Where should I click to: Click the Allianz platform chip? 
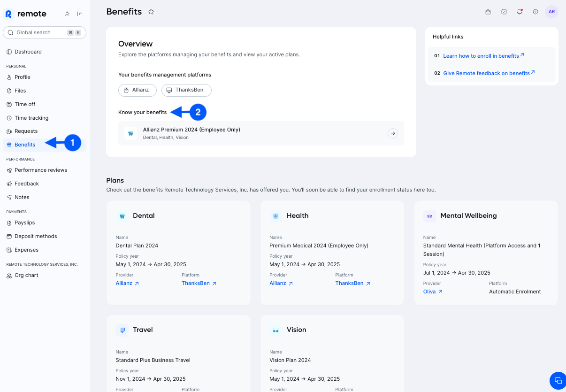click(x=138, y=90)
